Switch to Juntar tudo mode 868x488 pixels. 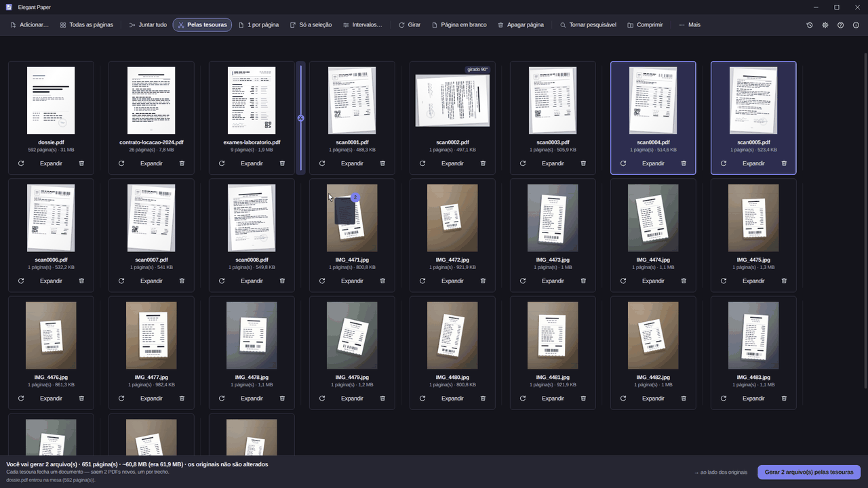tap(148, 25)
